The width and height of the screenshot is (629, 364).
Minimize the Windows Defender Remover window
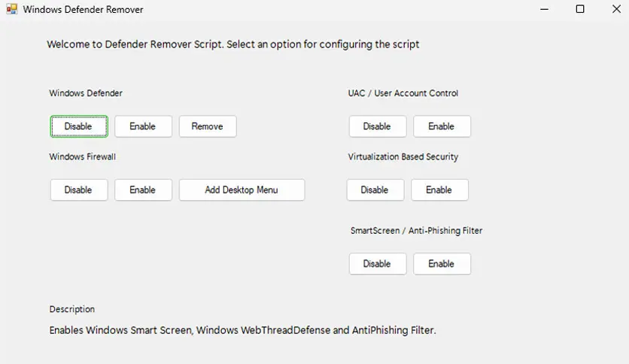click(544, 9)
